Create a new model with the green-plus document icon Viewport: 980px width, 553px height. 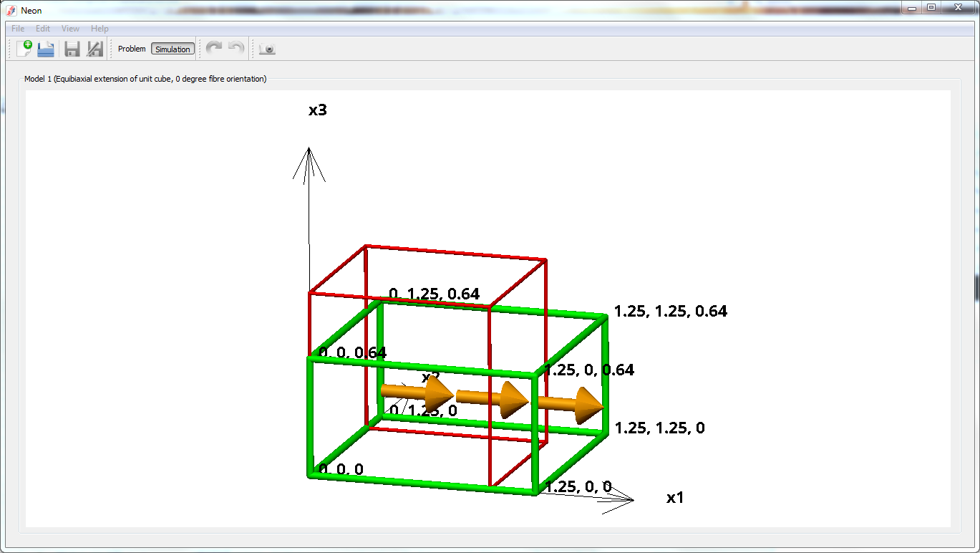[x=24, y=49]
